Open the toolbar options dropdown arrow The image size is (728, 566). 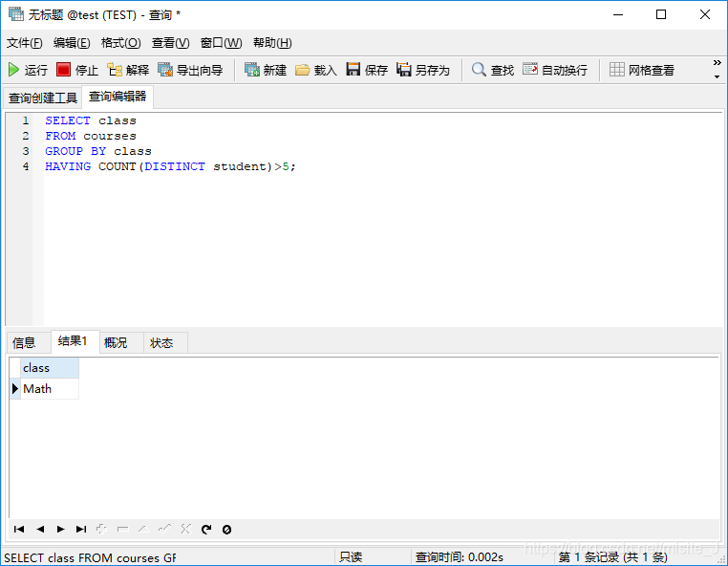point(717,76)
